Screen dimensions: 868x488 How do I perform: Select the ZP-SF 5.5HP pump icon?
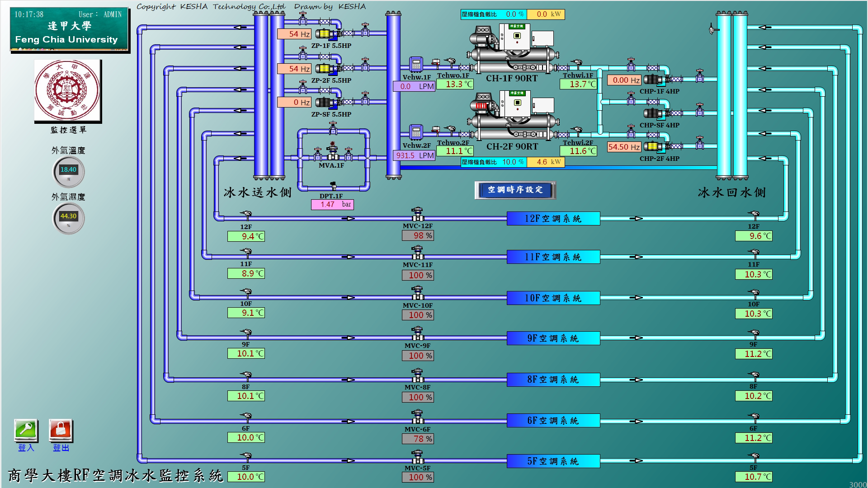(325, 103)
